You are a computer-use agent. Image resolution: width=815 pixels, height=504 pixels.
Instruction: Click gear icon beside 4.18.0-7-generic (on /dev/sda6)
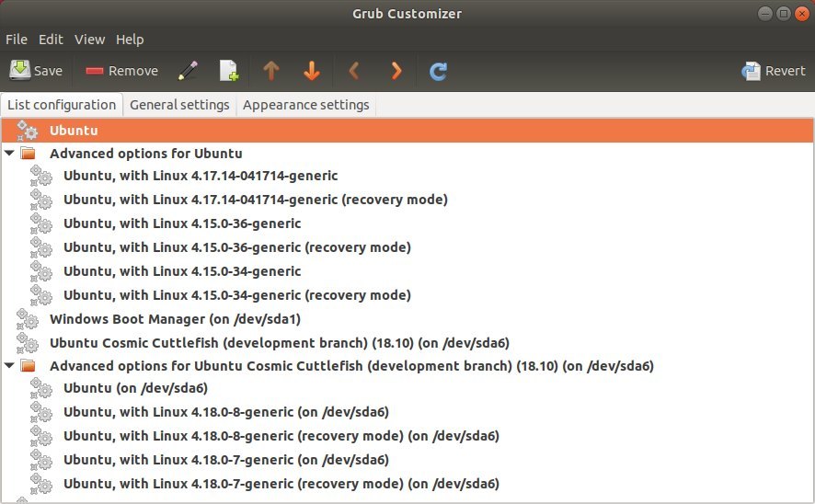[41, 459]
